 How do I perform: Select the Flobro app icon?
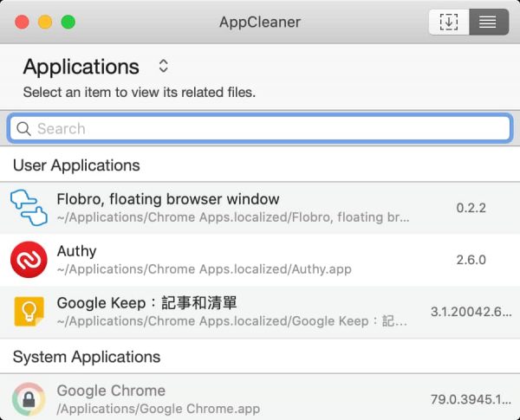[29, 208]
